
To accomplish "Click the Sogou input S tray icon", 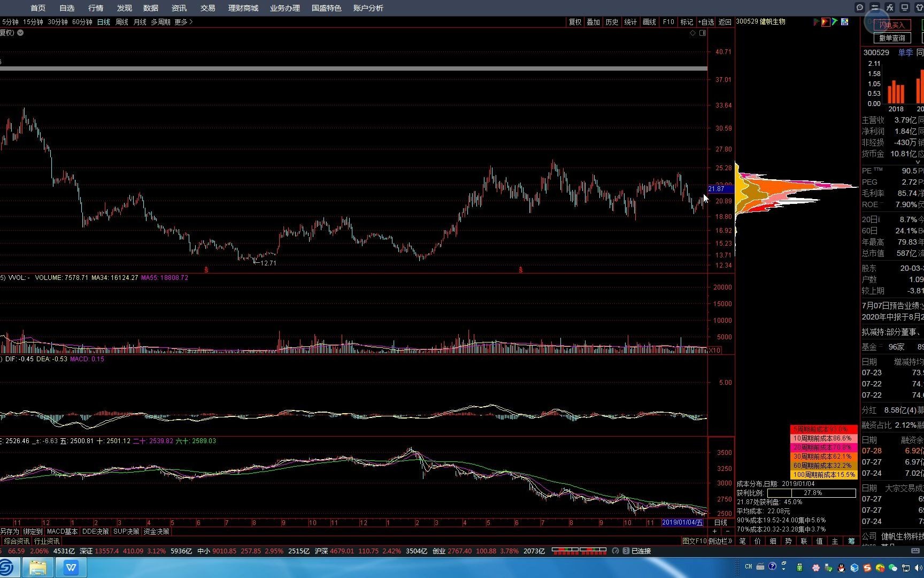I will [867, 567].
